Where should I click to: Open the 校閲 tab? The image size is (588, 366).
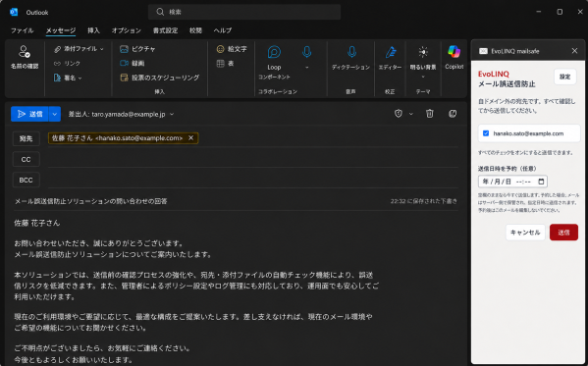point(195,30)
